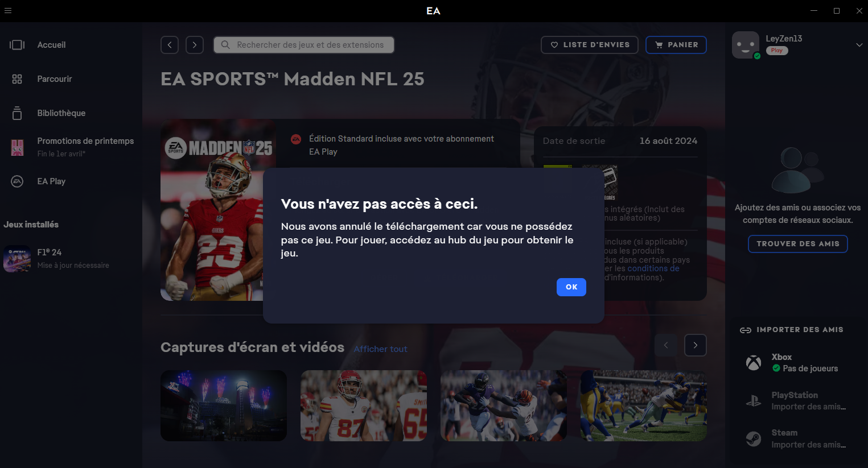Click the Afficher tout link

(x=381, y=349)
